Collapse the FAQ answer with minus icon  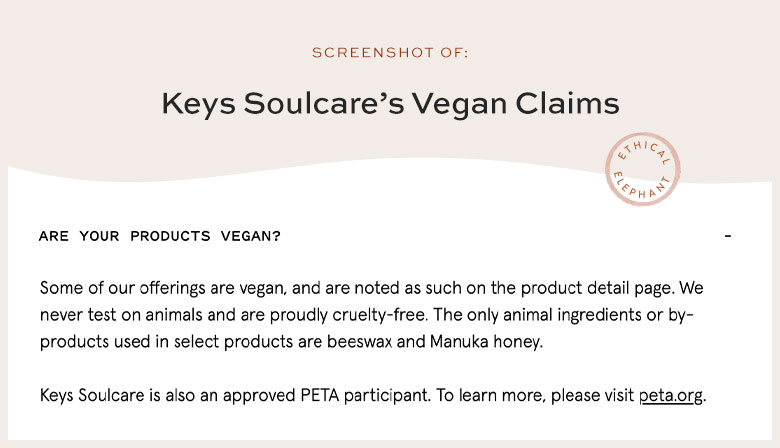pos(728,236)
